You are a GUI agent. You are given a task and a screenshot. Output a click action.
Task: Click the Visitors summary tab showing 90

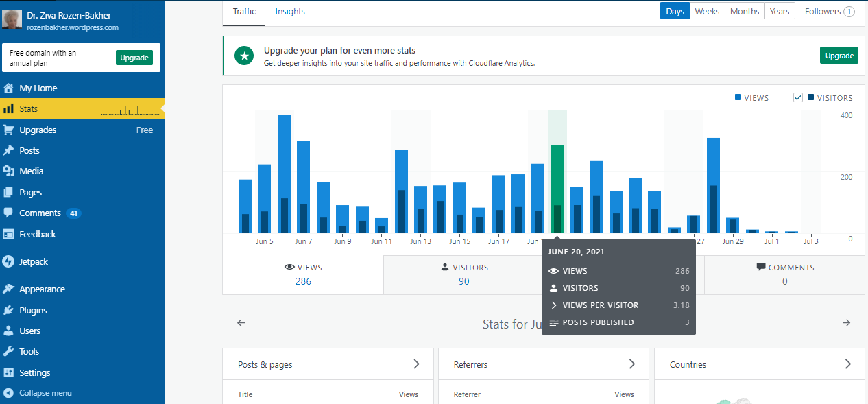[463, 274]
